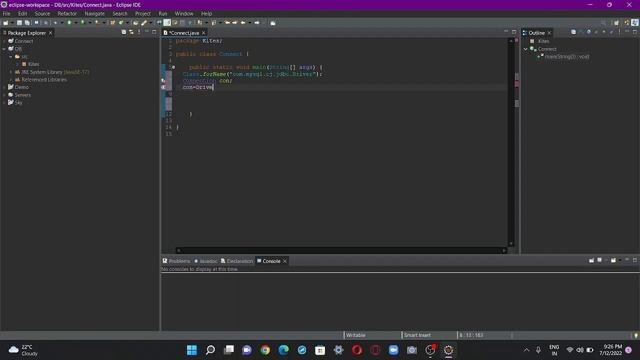Click the Forward navigation arrow in toolbar
Image resolution: width=640 pixels, height=360 pixels.
tap(257, 23)
